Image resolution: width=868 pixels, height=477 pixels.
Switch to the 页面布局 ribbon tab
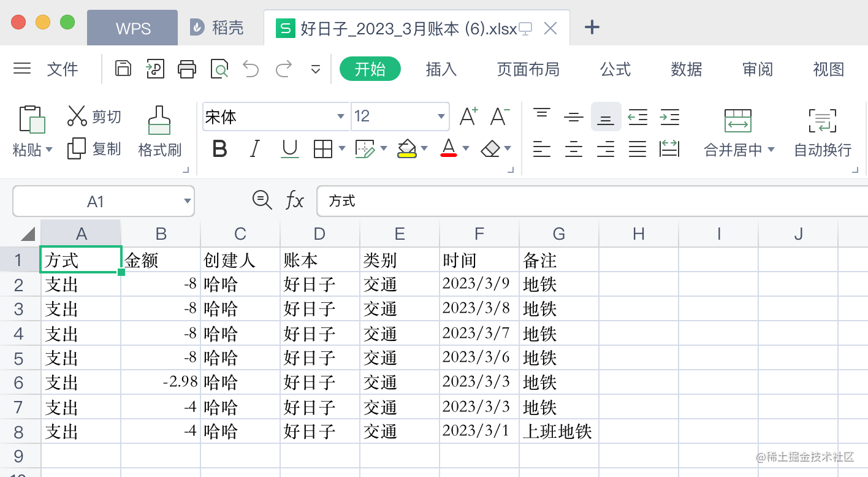[x=528, y=69]
